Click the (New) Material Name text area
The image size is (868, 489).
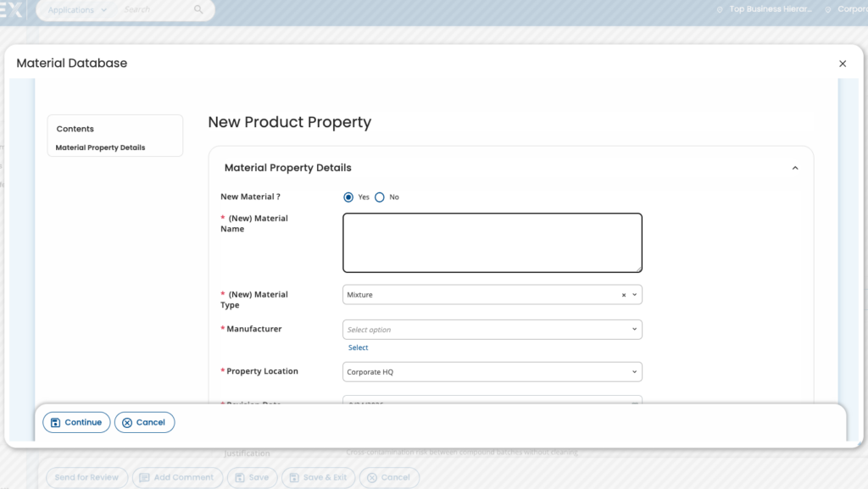pos(492,243)
